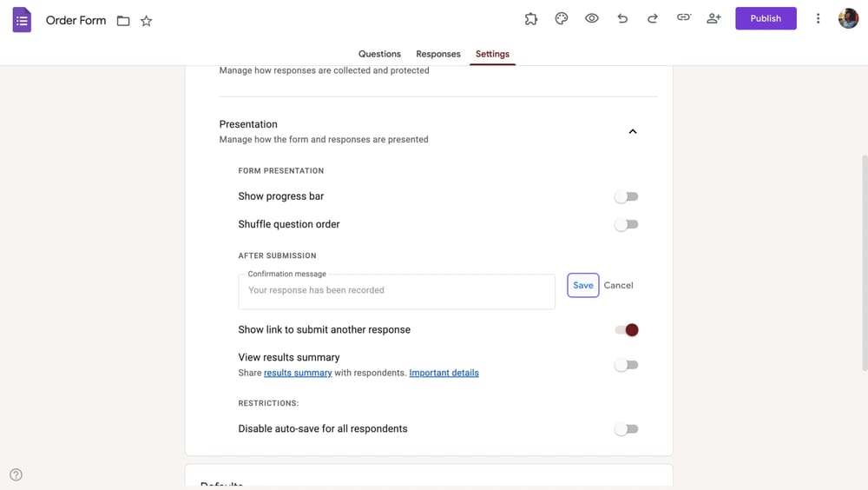This screenshot has height=490, width=868.
Task: Open the customize theme palette
Action: coord(562,18)
